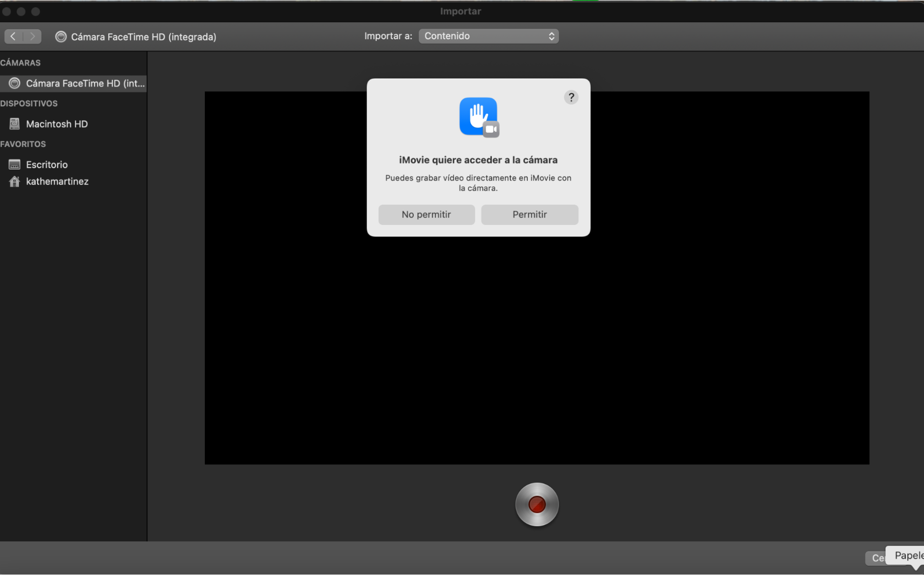Viewport: 924px width, 575px height.
Task: Go back with the left arrow
Action: coord(13,36)
